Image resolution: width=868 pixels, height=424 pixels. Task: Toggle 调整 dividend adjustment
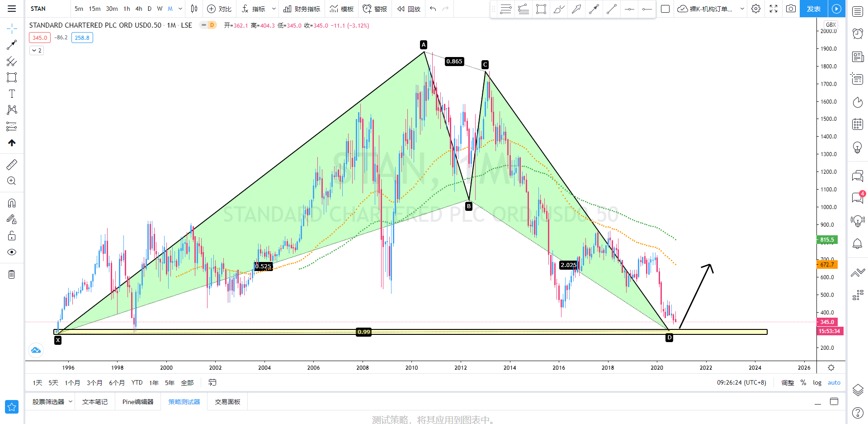click(788, 382)
